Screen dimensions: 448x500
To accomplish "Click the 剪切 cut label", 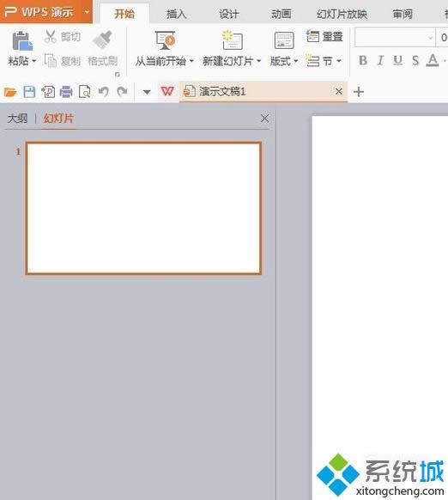I will tap(70, 37).
